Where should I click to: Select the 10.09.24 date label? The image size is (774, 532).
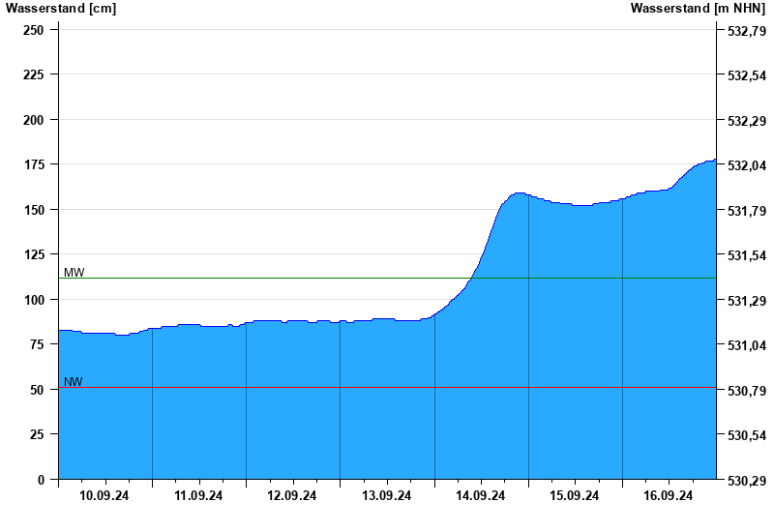(104, 495)
